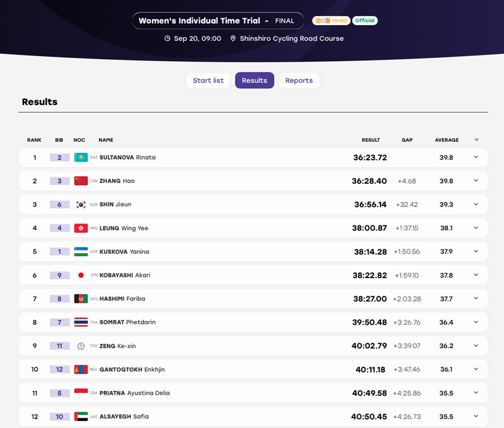
Task: Select the Results tab
Action: [255, 81]
